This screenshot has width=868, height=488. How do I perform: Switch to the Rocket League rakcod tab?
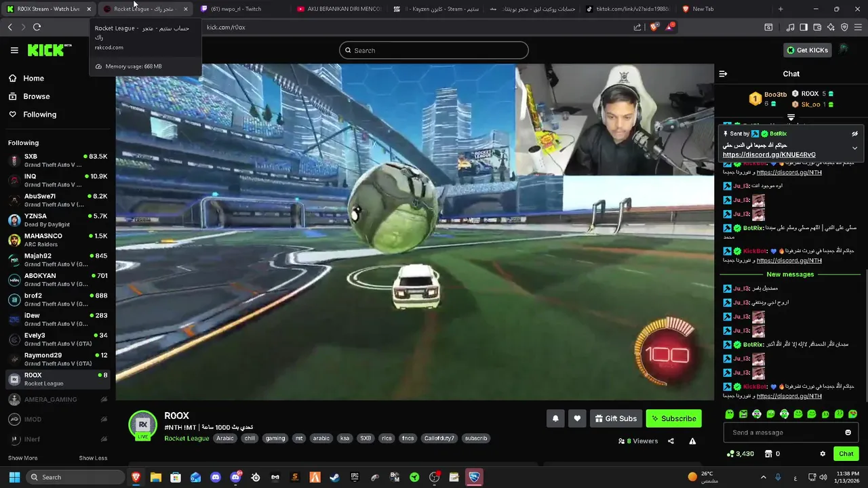point(144,9)
